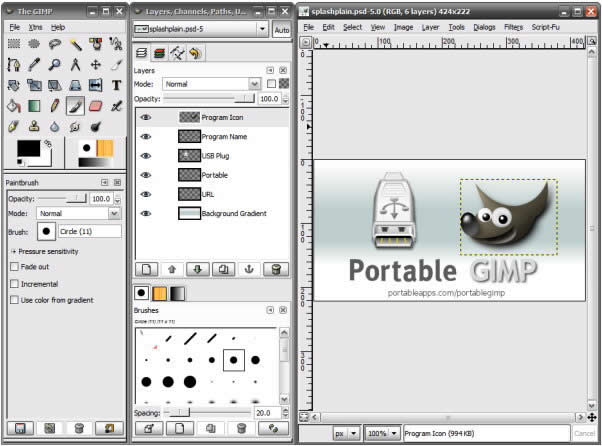Click the foreground black color swatch

coord(28,148)
